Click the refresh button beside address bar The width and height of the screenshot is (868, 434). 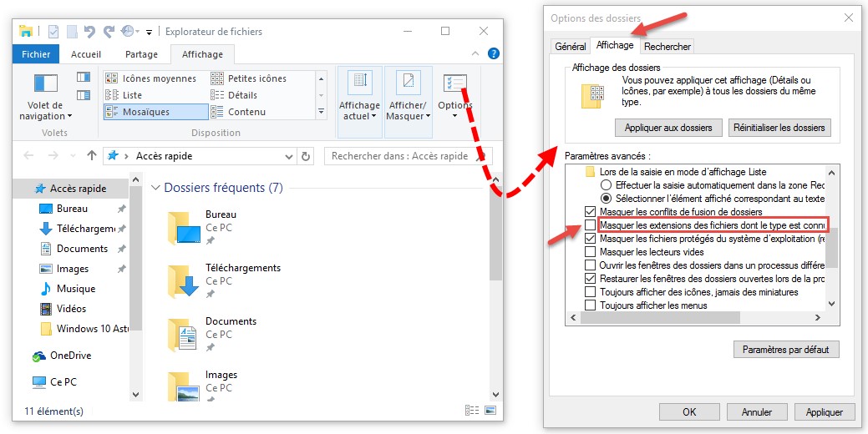[x=307, y=156]
